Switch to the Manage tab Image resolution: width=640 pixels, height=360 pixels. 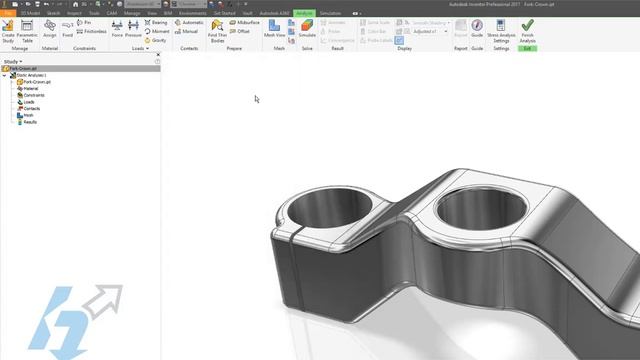click(132, 13)
